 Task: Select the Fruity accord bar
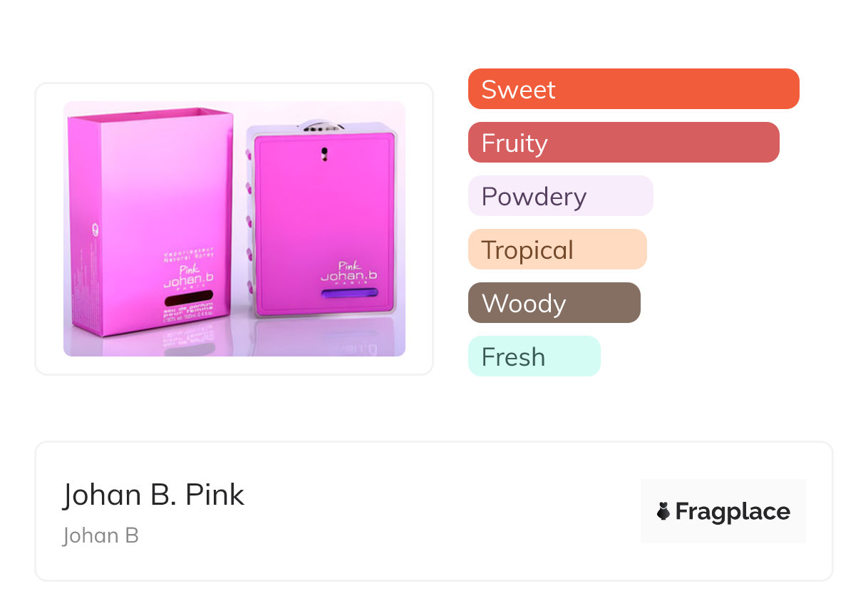point(623,143)
